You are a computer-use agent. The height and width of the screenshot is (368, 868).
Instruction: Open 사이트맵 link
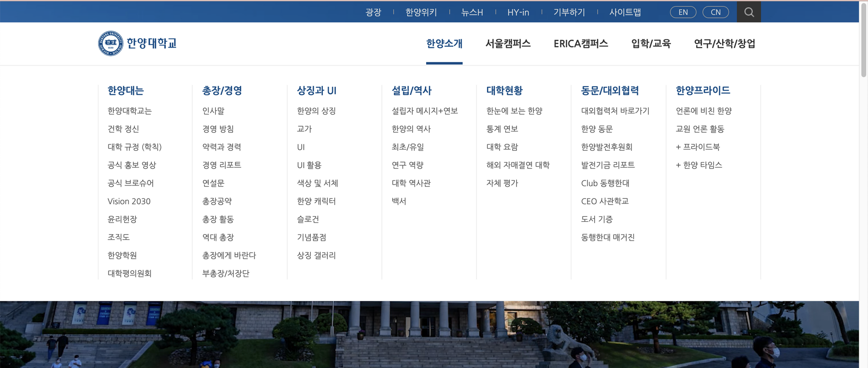pyautogui.click(x=625, y=12)
